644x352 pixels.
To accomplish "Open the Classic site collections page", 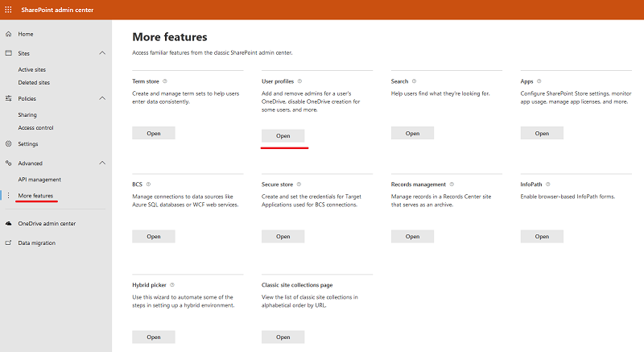I will pyautogui.click(x=283, y=337).
